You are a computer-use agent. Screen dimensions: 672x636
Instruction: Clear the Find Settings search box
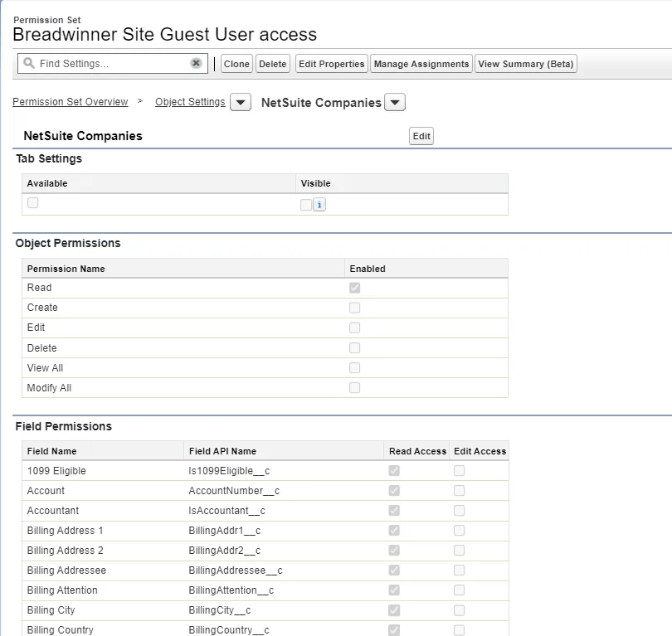(x=196, y=63)
